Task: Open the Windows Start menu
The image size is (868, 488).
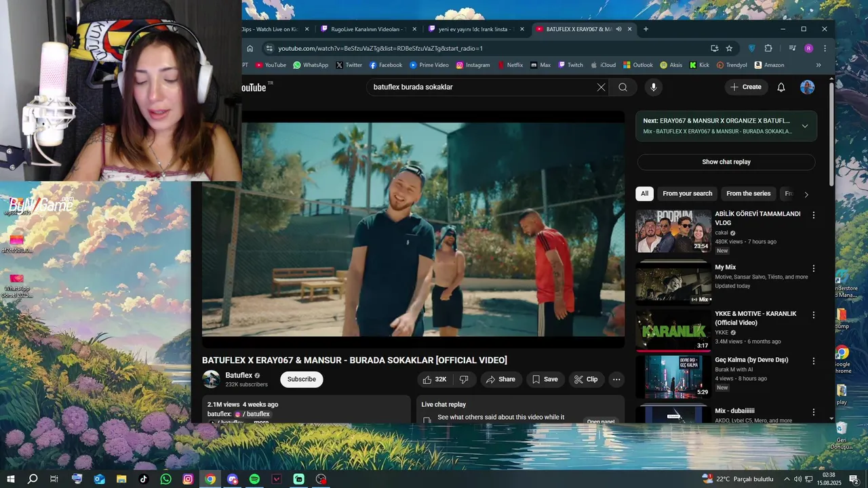Action: click(11, 479)
